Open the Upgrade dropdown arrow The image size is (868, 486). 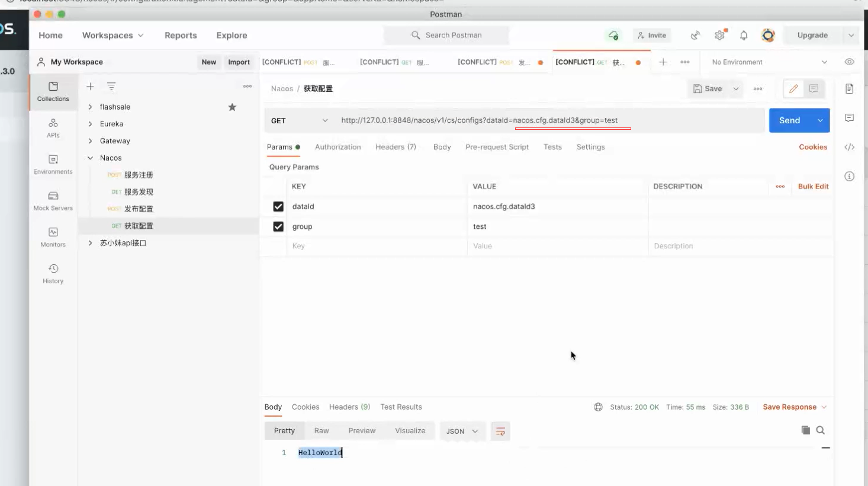point(851,36)
